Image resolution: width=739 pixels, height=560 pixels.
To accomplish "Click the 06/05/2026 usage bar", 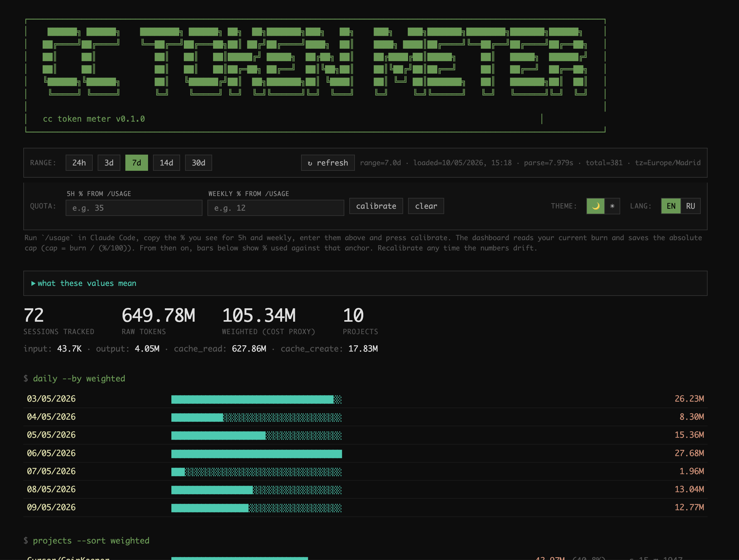I will 257,454.
